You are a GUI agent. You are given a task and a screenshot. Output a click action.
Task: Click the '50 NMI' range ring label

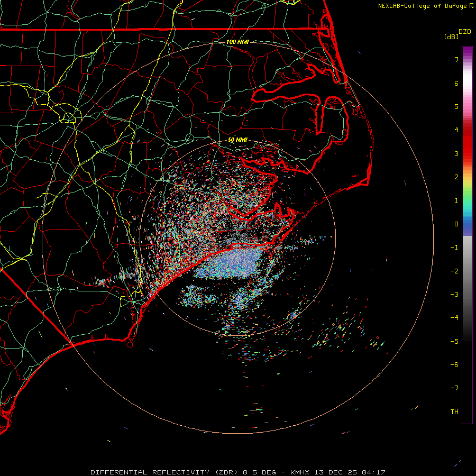pyautogui.click(x=237, y=140)
